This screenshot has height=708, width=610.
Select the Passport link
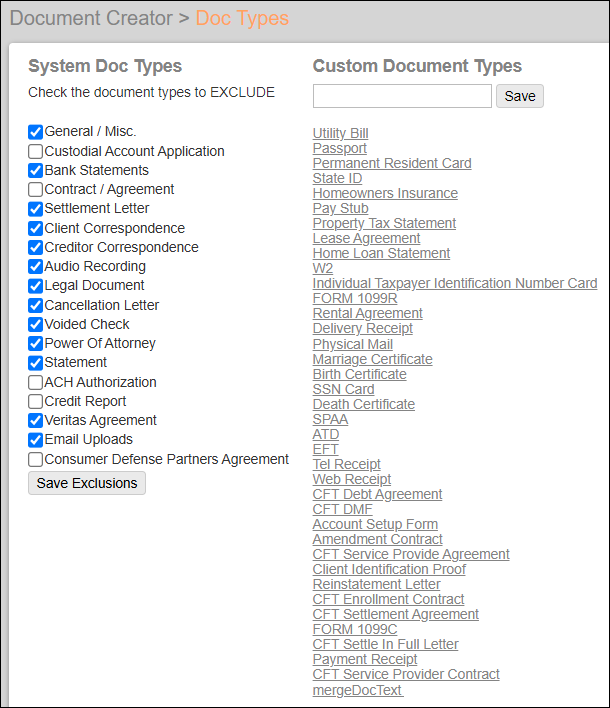click(339, 148)
